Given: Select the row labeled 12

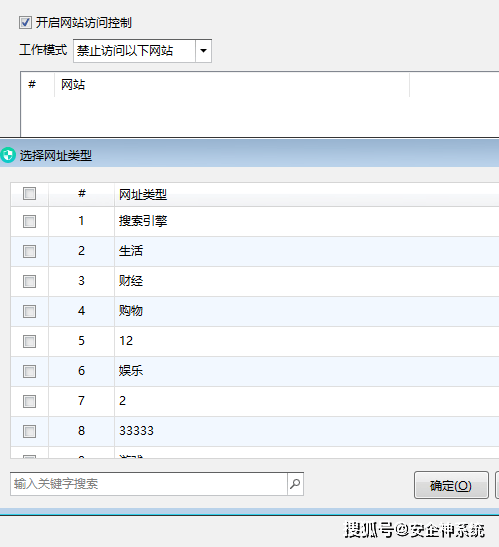Looking at the screenshot, I should click(255, 341).
